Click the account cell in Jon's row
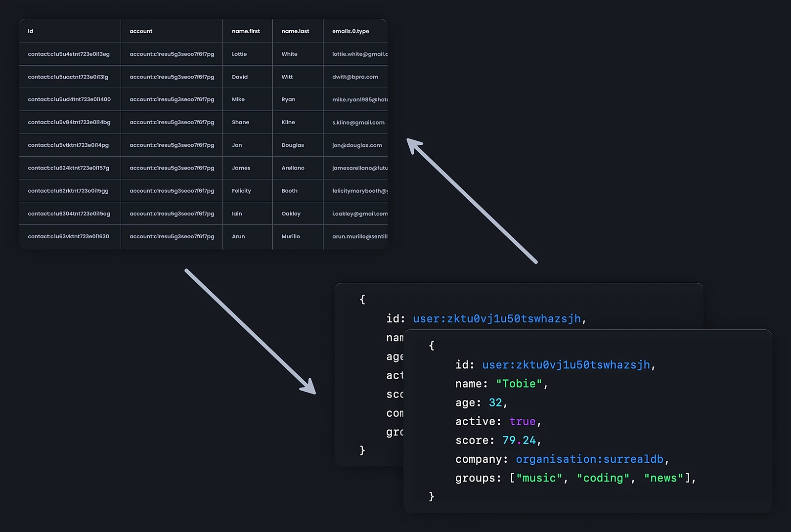 [172, 145]
